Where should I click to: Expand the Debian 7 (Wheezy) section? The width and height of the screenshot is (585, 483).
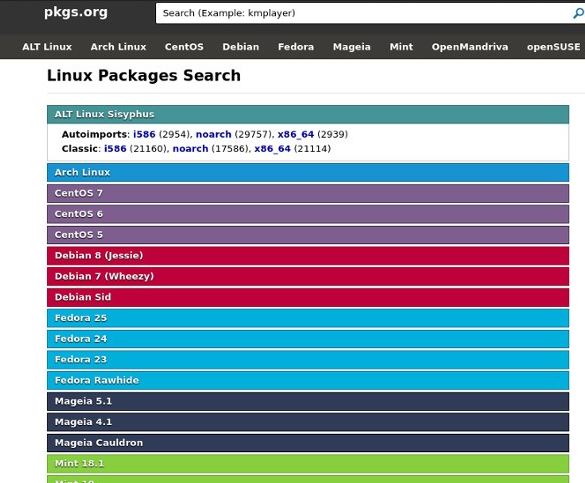tap(308, 276)
